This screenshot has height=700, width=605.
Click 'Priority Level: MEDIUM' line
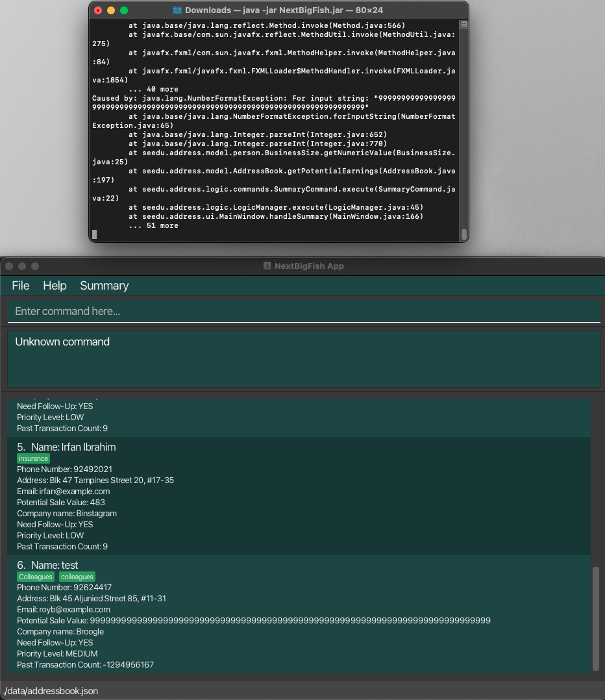[57, 653]
